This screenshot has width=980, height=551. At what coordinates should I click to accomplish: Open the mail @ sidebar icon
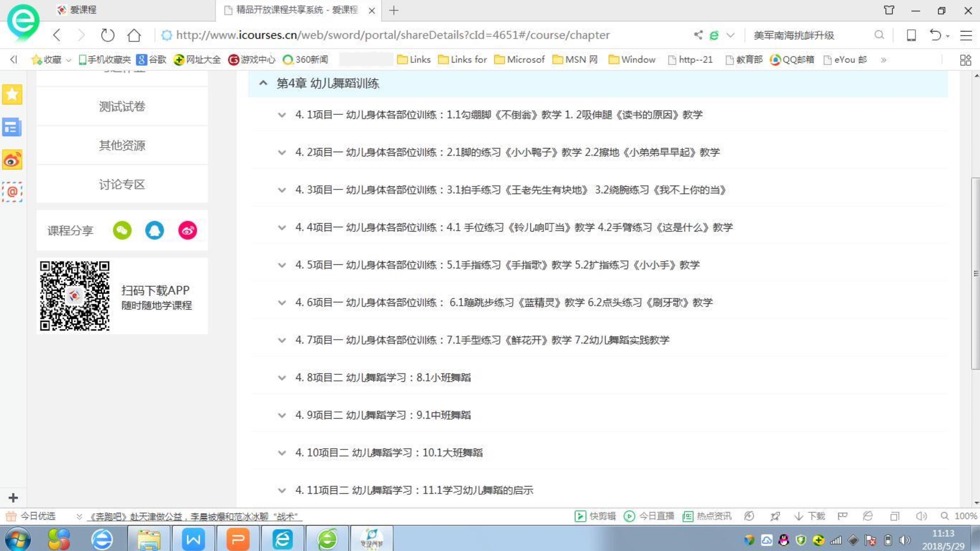12,192
